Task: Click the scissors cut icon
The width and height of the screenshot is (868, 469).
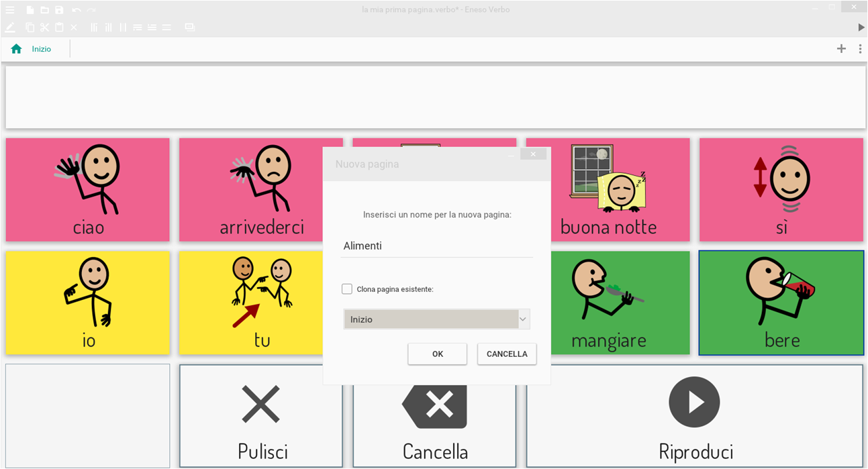Action: [44, 28]
